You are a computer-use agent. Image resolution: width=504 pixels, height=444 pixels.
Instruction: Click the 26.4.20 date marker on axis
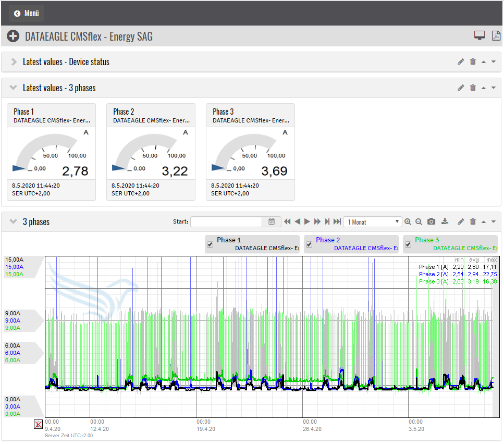point(312,429)
